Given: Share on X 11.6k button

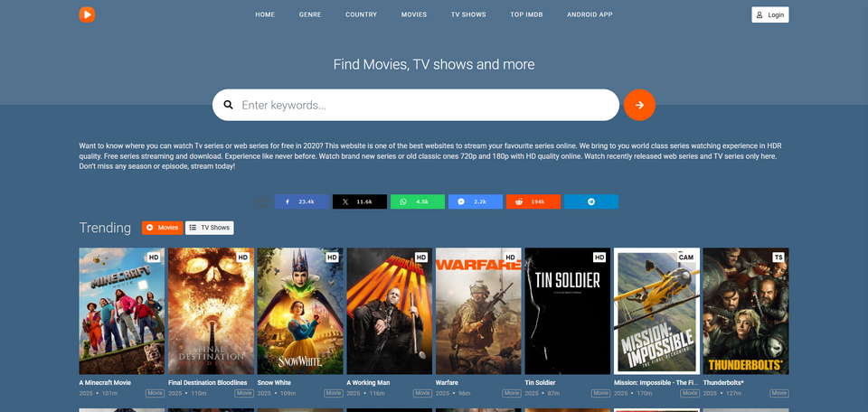Looking at the screenshot, I should pyautogui.click(x=360, y=201).
